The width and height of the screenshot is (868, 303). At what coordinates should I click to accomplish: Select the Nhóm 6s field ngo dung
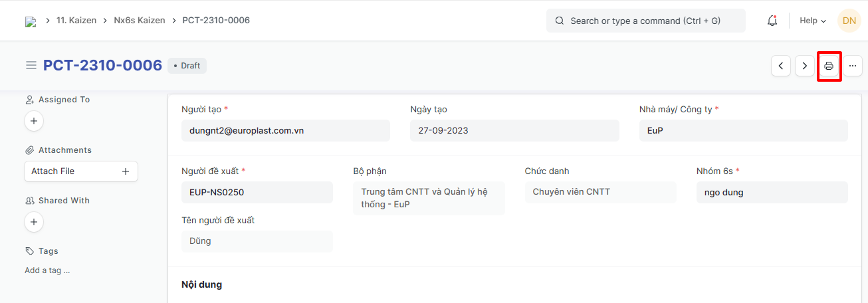(x=772, y=193)
